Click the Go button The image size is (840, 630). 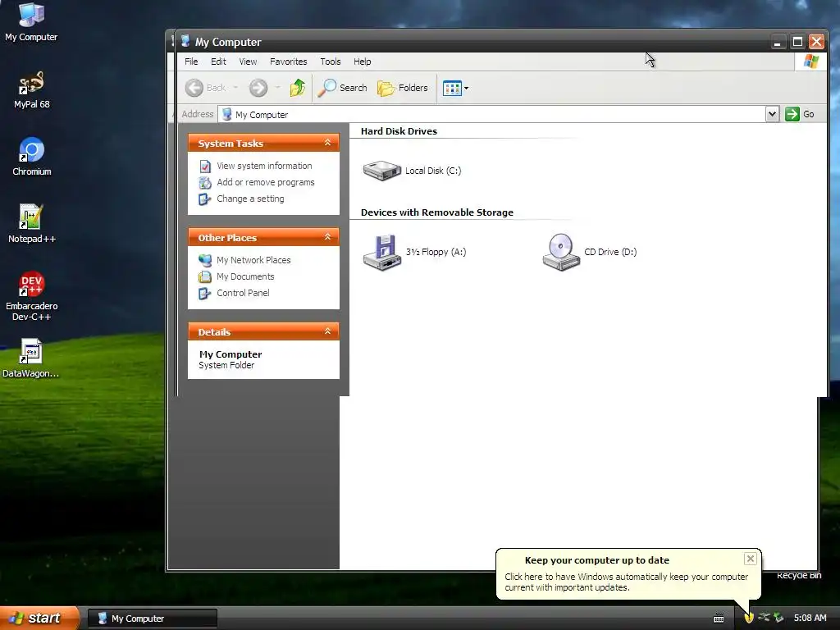tap(800, 114)
